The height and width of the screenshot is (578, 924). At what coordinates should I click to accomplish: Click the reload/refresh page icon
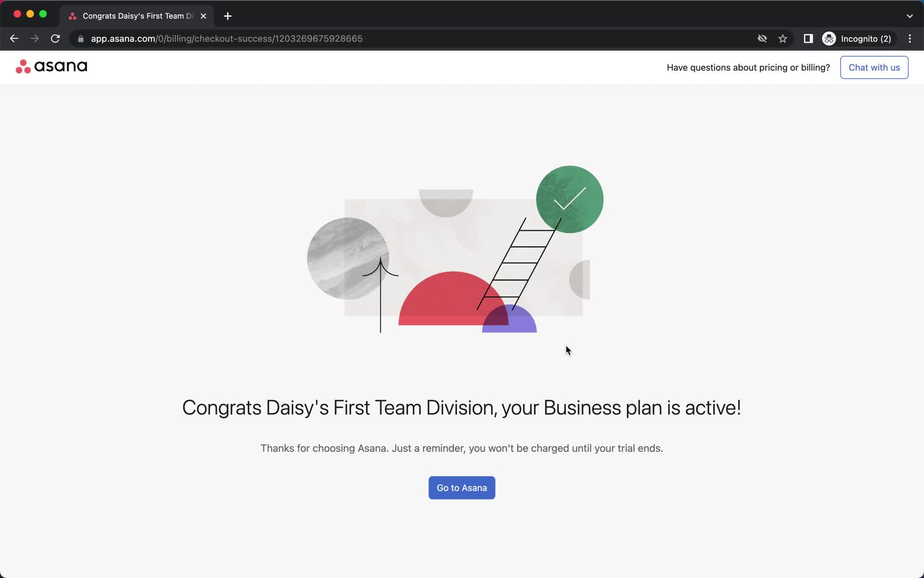pyautogui.click(x=56, y=38)
